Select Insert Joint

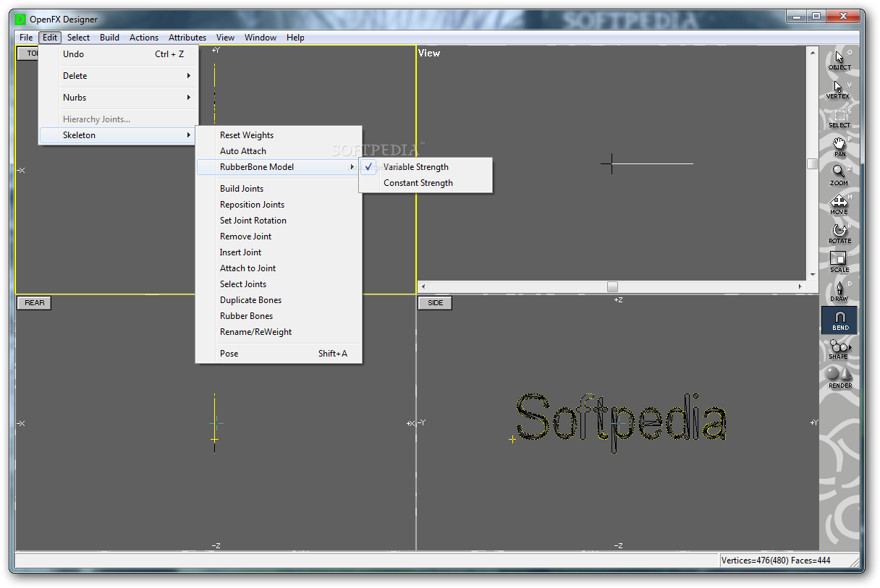coord(279,252)
